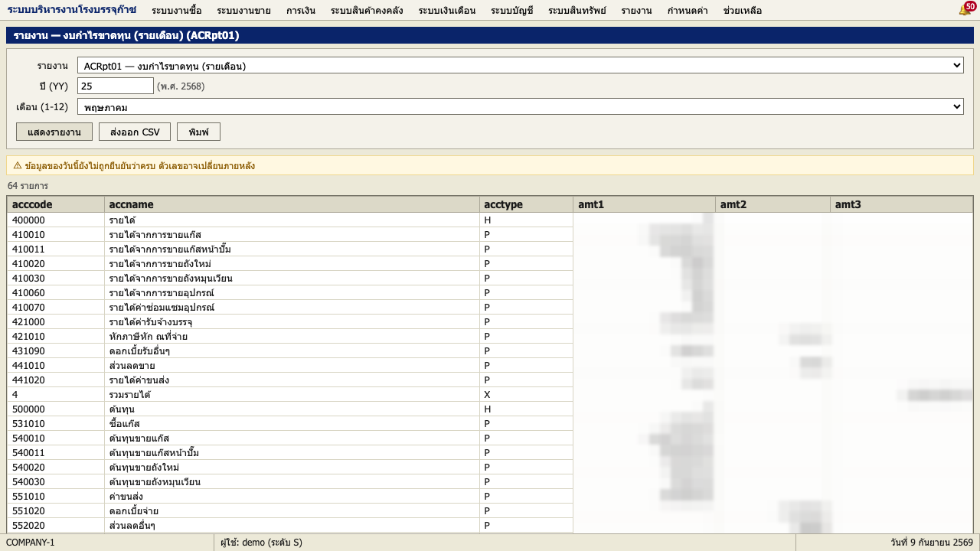Select the ซื้อแก๊ส cell
This screenshot has width=980, height=551.
click(292, 423)
